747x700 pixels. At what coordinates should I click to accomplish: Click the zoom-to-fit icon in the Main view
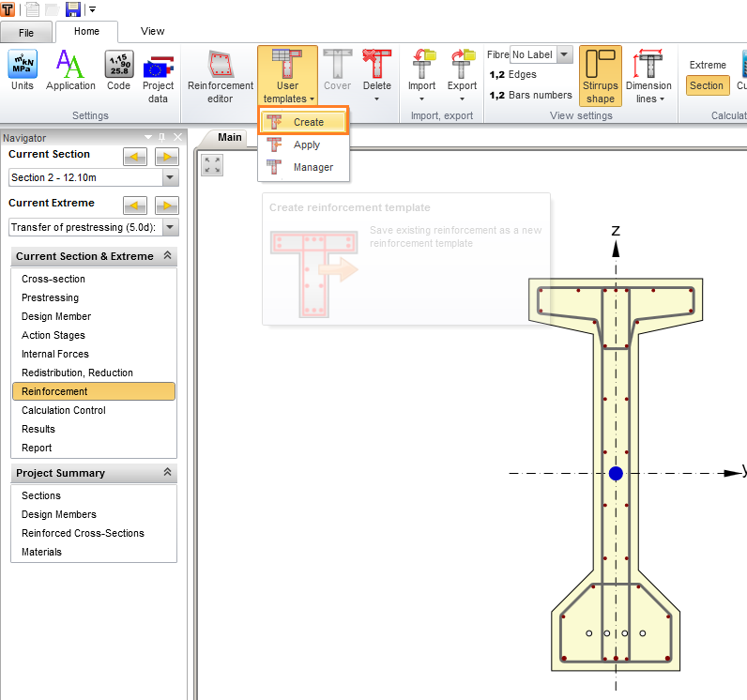tap(213, 165)
